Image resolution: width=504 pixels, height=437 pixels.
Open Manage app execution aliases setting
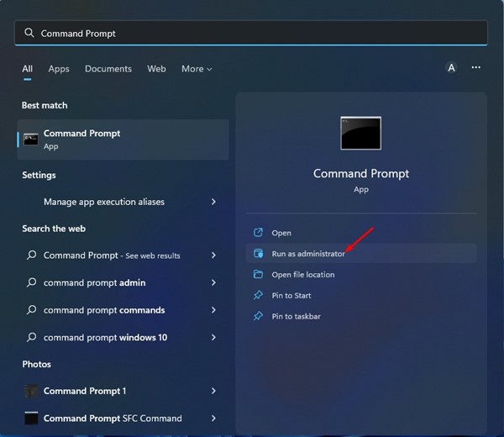104,202
